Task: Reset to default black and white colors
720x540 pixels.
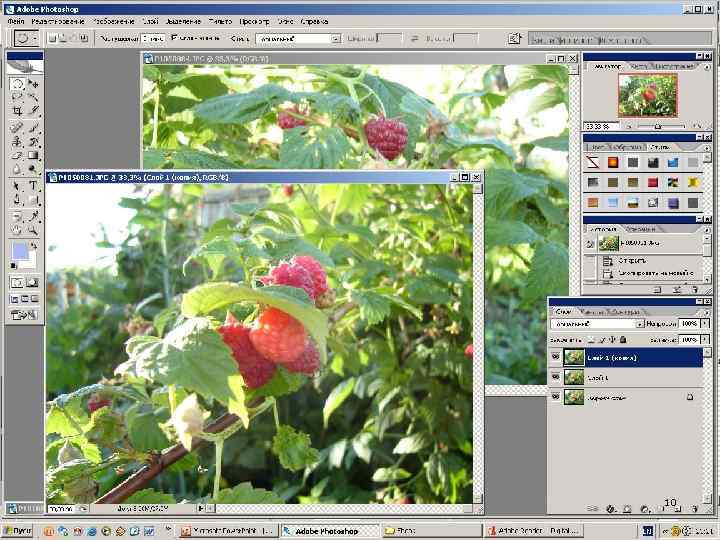Action: (14, 266)
